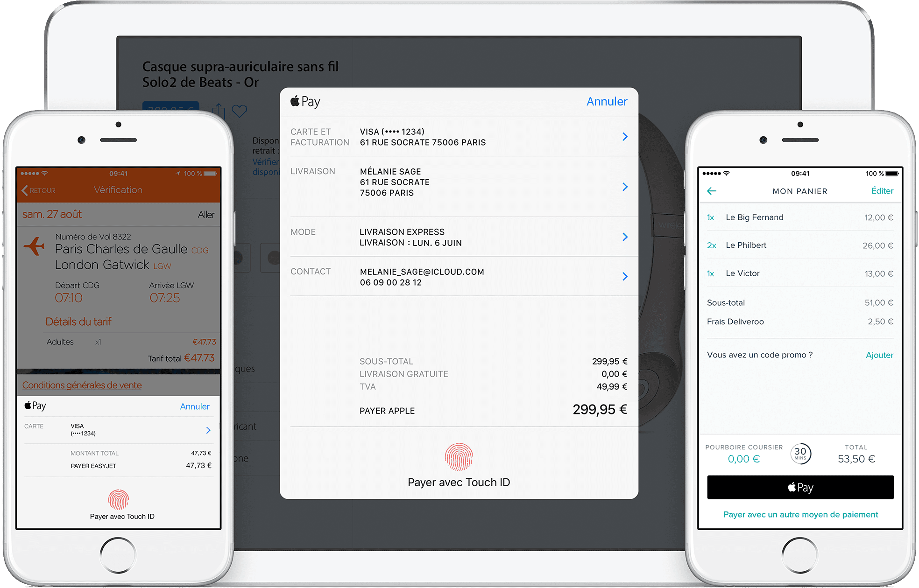Tap Éditer in Mon Panier header

pyautogui.click(x=882, y=191)
